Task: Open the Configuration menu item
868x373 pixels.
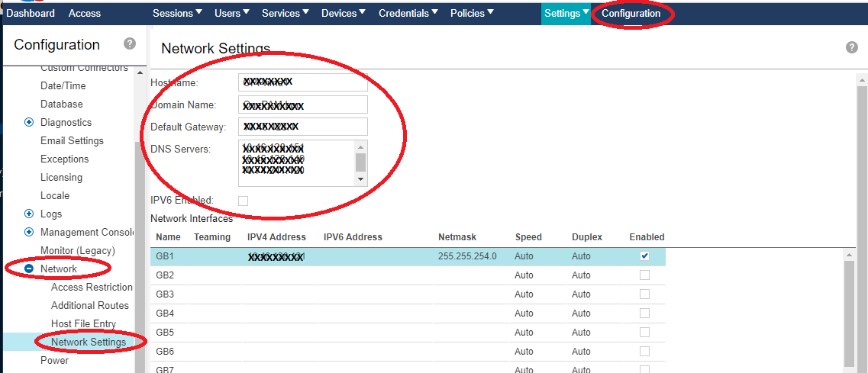Action: pyautogui.click(x=631, y=13)
